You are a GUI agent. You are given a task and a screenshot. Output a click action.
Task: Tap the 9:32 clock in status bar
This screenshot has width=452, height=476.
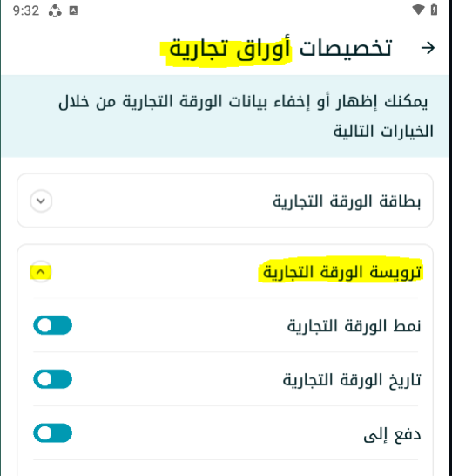(26, 10)
